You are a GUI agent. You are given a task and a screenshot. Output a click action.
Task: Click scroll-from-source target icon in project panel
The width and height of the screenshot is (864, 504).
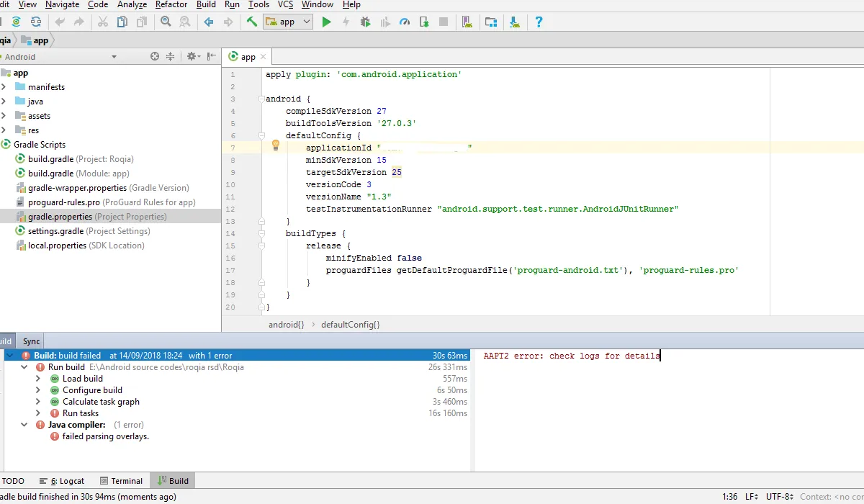[x=154, y=57]
